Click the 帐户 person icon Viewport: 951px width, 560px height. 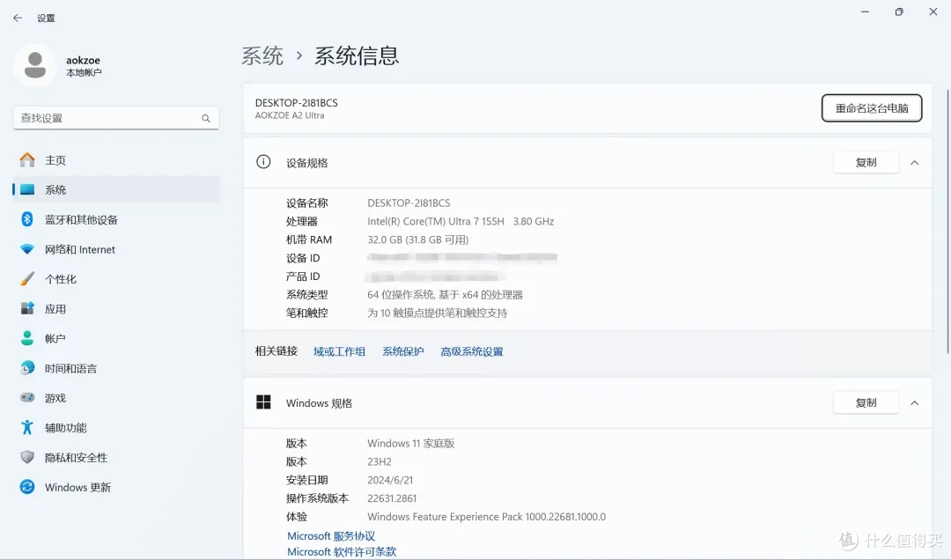pos(27,338)
